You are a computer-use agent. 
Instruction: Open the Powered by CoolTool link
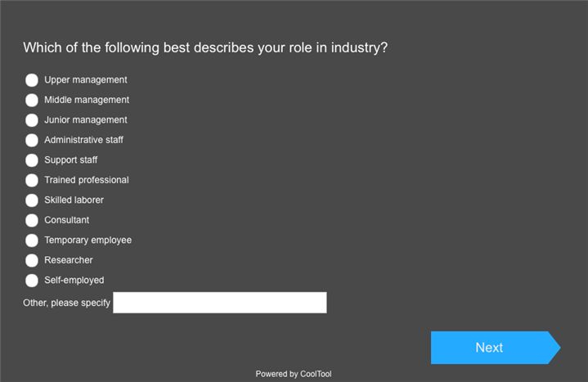(293, 374)
